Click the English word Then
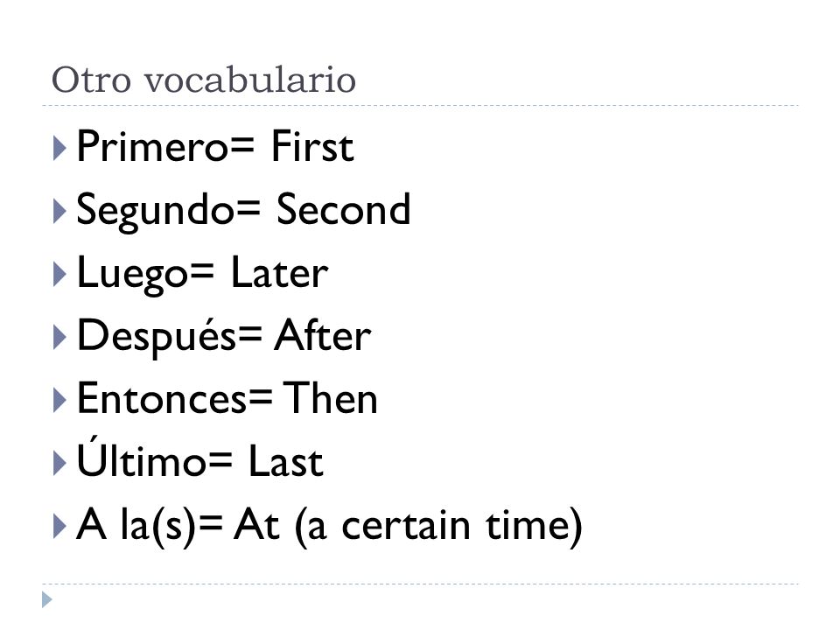 tap(330, 399)
